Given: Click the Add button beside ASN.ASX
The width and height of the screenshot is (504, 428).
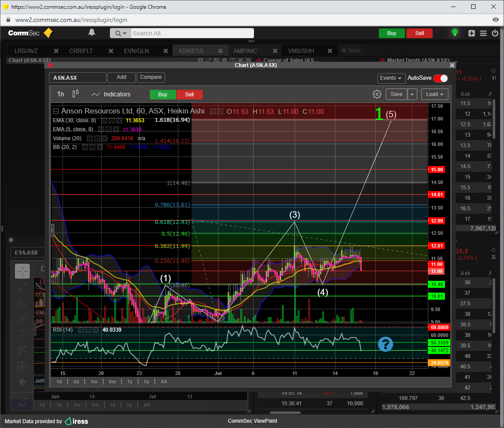Looking at the screenshot, I should click(x=121, y=77).
